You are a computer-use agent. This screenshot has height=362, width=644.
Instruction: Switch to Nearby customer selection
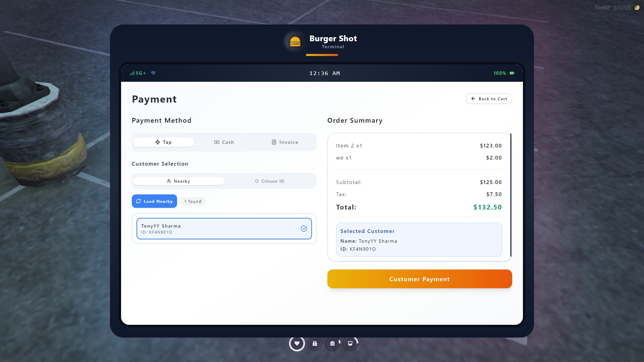point(179,181)
